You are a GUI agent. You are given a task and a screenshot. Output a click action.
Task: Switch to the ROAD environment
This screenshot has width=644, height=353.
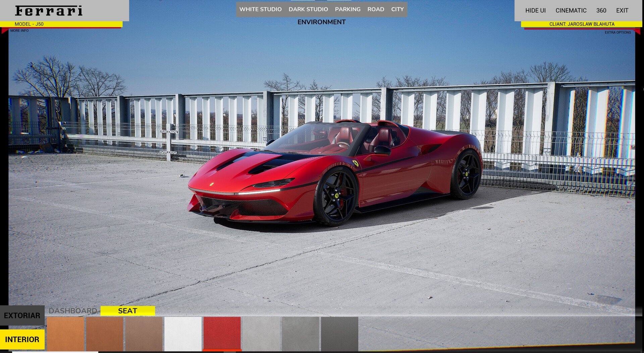click(376, 9)
